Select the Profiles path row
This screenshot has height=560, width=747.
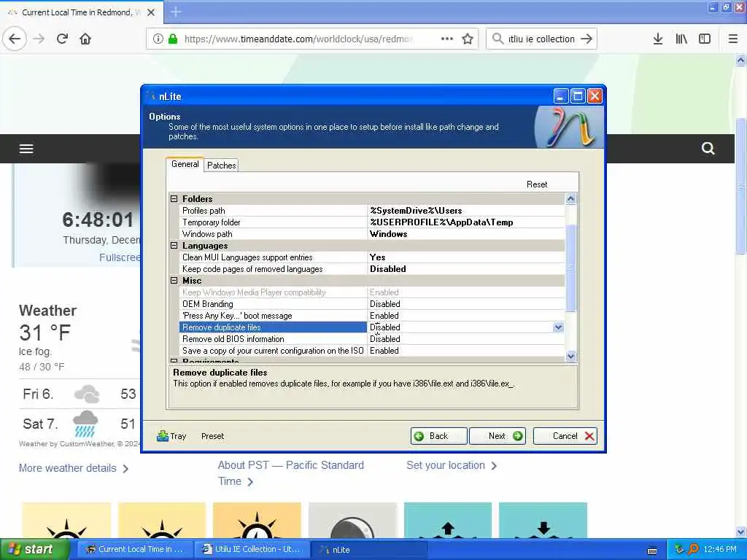(x=371, y=211)
